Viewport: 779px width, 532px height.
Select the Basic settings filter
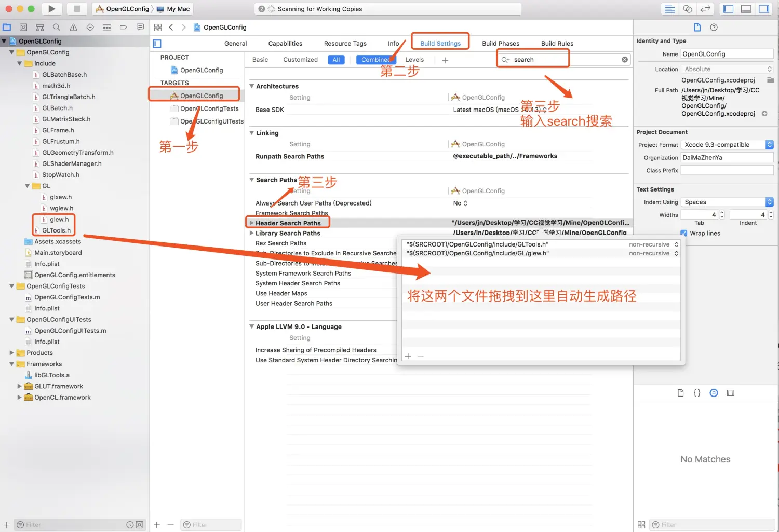tap(260, 60)
